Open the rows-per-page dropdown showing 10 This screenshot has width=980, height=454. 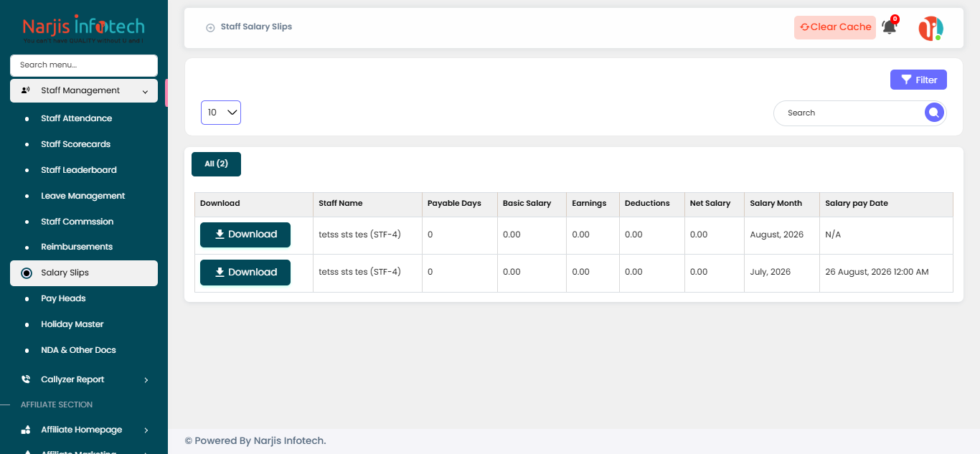coord(221,113)
